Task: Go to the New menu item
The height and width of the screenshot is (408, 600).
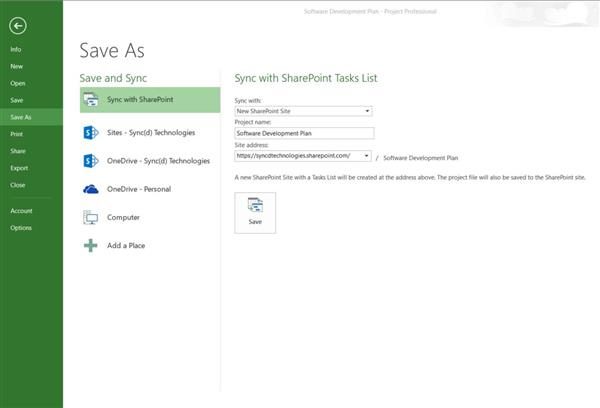Action: (16, 66)
